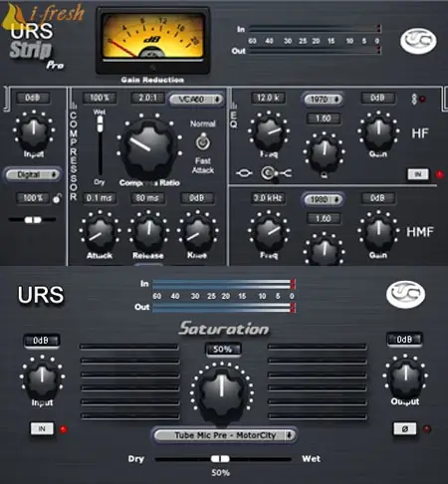Click the Saturation output 0dB value field
The image size is (448, 484).
pyautogui.click(x=404, y=340)
